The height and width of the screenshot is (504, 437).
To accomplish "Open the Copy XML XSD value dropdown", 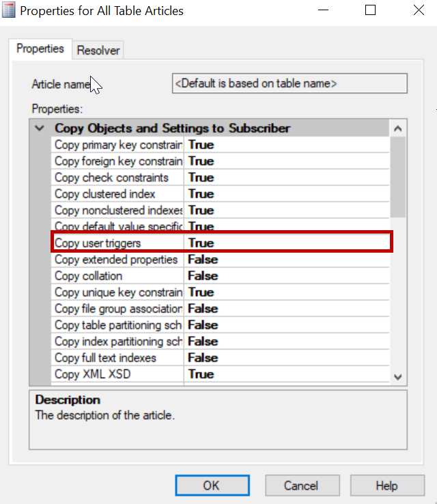I will [x=287, y=374].
